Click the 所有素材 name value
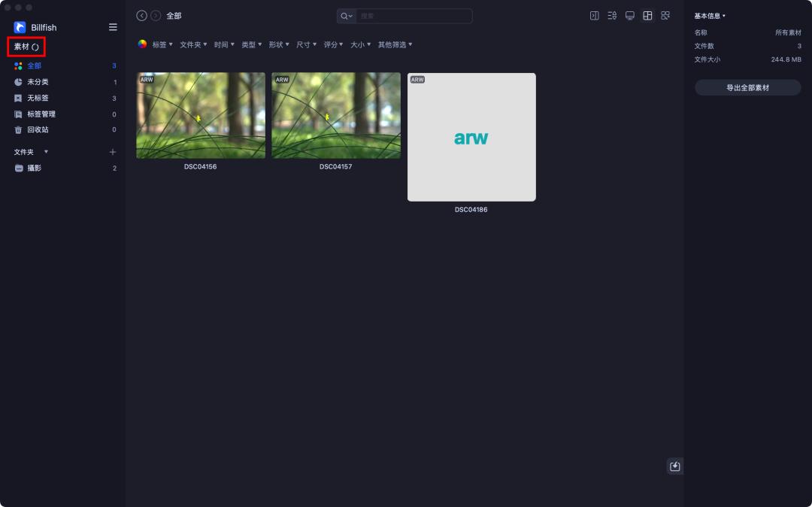This screenshot has height=507, width=812. pyautogui.click(x=788, y=32)
